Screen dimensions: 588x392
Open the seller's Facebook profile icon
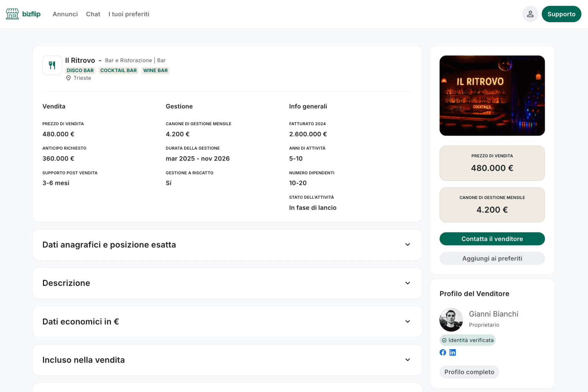tap(443, 353)
